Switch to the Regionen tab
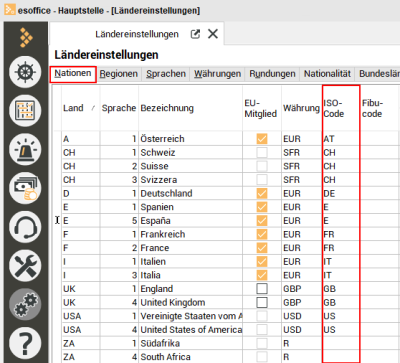Image resolution: width=400 pixels, height=363 pixels. (x=119, y=74)
